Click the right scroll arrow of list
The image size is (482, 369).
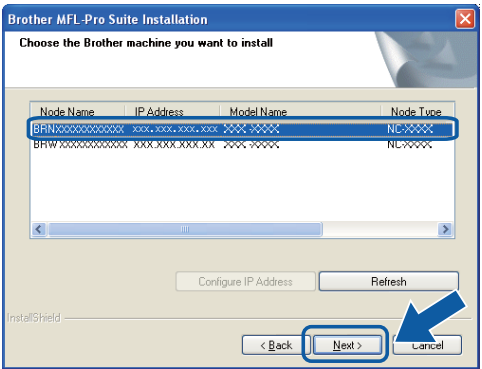pos(445,229)
